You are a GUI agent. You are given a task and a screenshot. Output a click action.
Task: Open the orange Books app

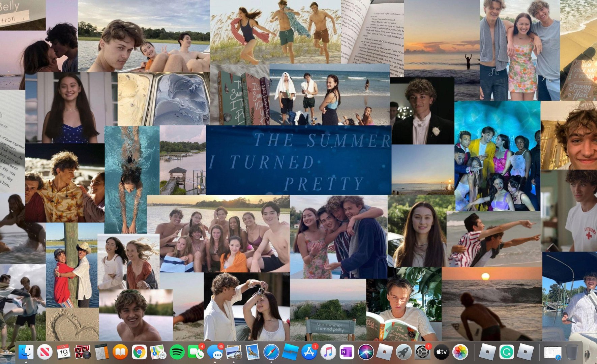[120, 353]
